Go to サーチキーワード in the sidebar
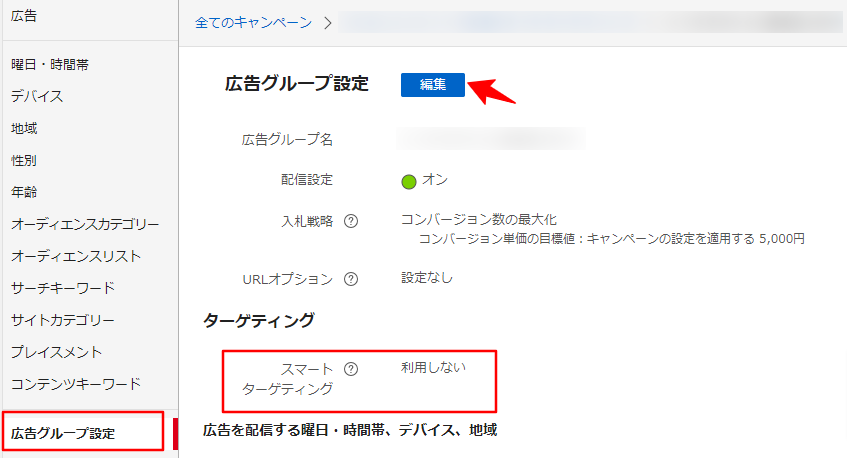847x458 pixels. (x=63, y=288)
